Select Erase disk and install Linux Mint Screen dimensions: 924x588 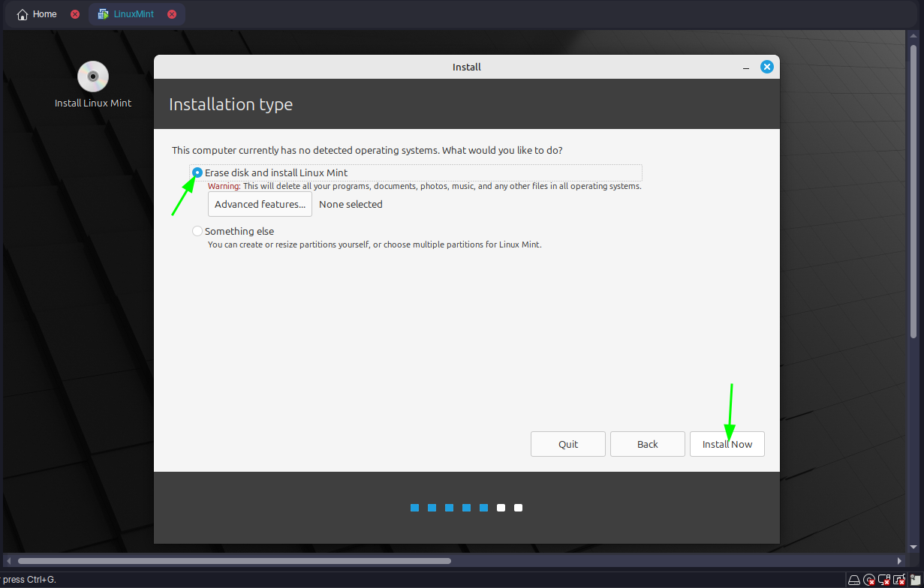(x=197, y=172)
